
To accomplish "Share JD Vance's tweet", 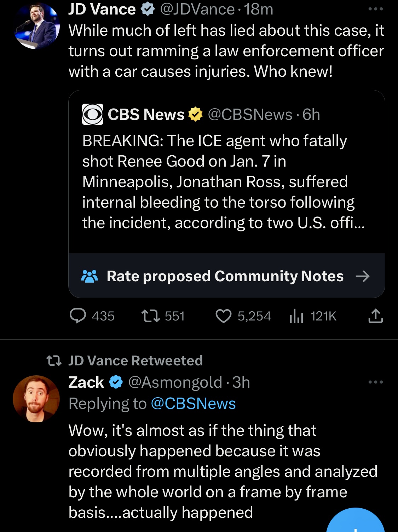I will (x=375, y=316).
